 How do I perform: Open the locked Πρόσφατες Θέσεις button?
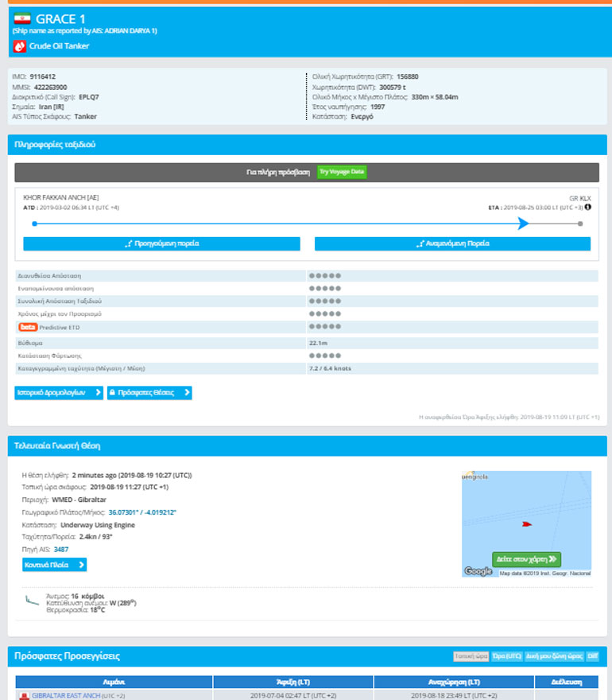click(x=149, y=392)
